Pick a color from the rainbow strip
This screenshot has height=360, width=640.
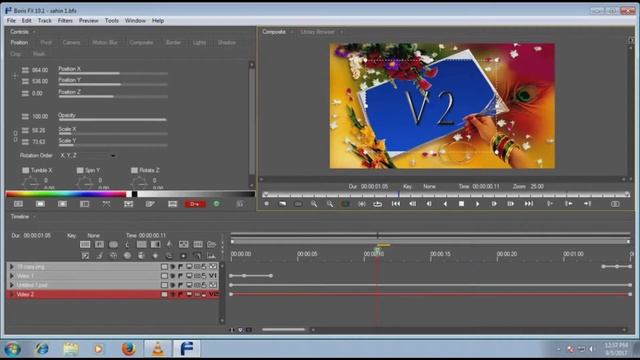click(x=67, y=194)
